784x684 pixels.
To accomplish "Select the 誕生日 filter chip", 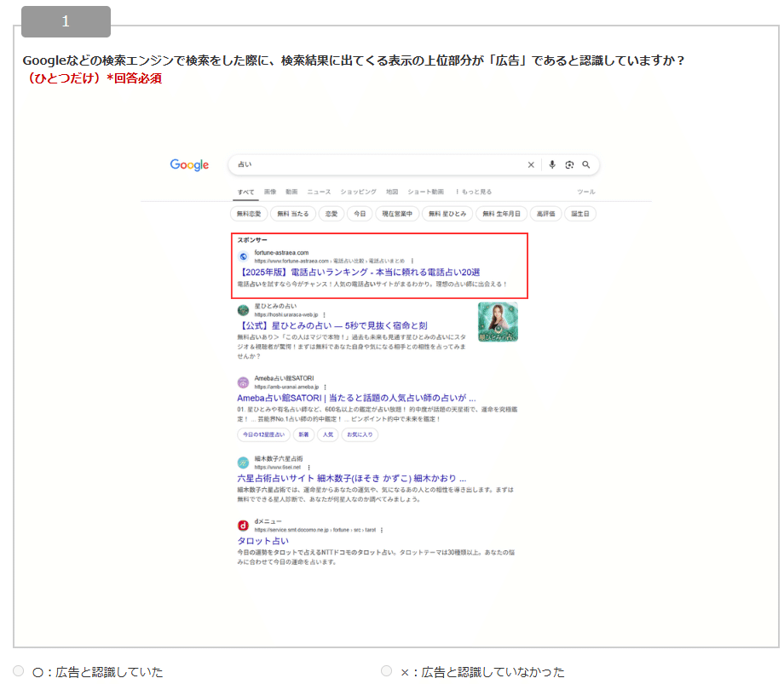I will (580, 214).
